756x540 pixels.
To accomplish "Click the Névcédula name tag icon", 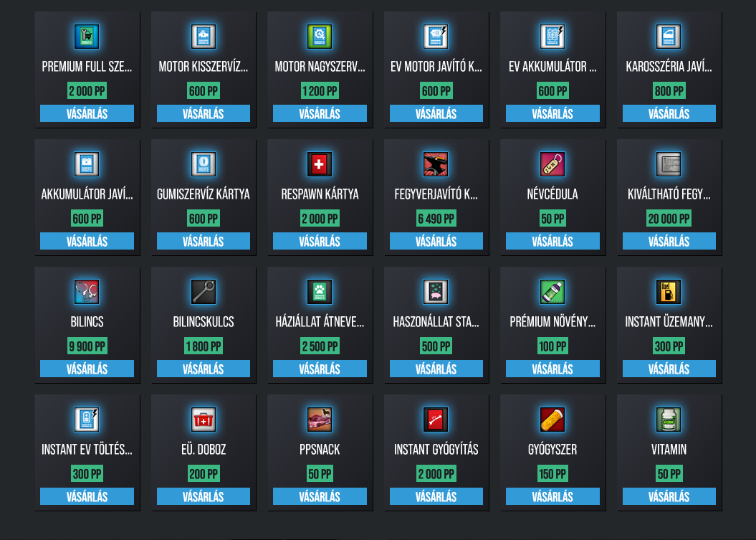I will [x=552, y=164].
